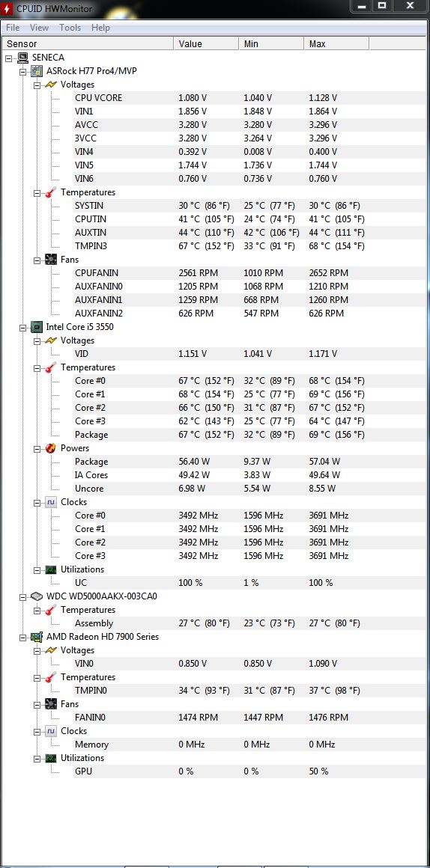Collapse the Clocks group under Intel Core i5
Viewport: 430px width, 868px height.
37,503
